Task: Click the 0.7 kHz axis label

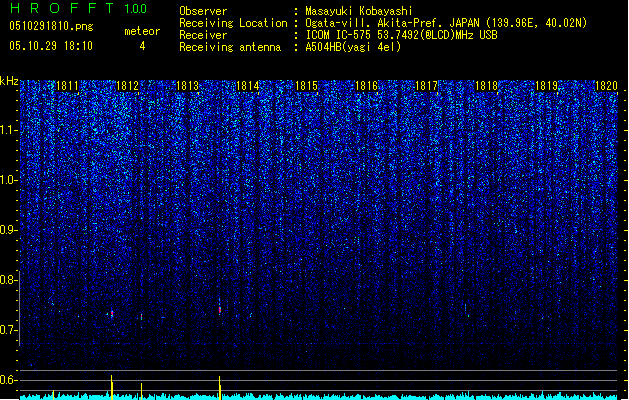Action: pyautogui.click(x=8, y=330)
